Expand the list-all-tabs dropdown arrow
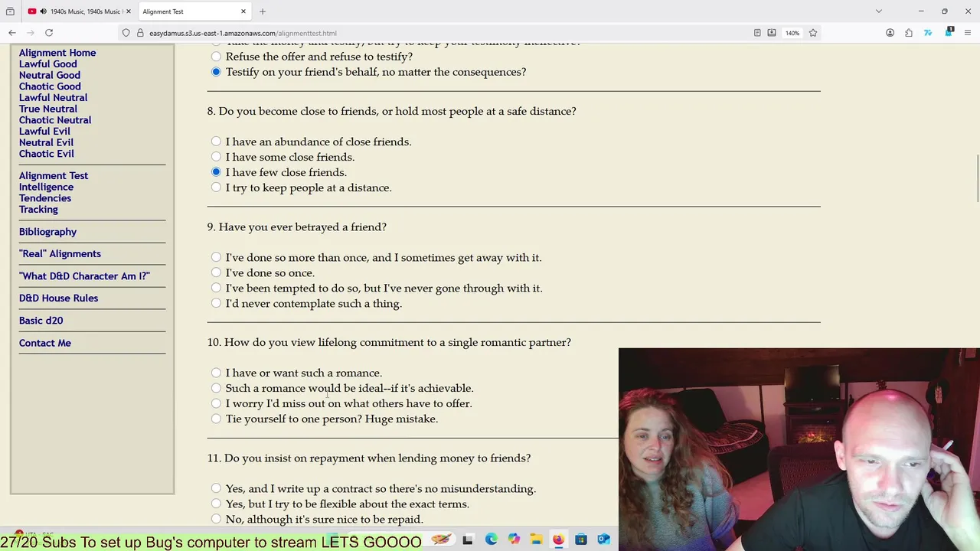This screenshot has height=551, width=980. (879, 11)
